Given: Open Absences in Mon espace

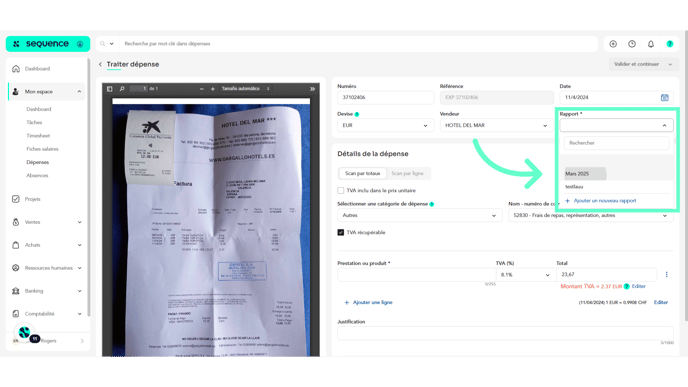Looking at the screenshot, I should pyautogui.click(x=37, y=176).
